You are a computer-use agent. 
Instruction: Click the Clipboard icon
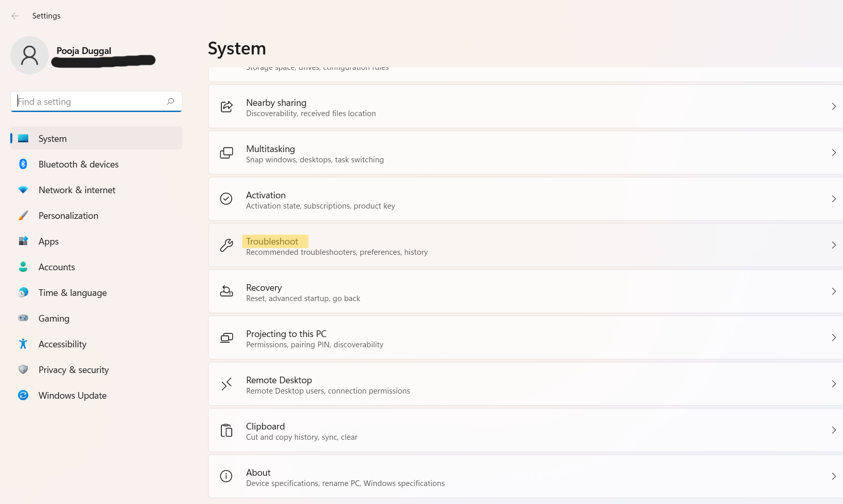[x=227, y=431]
